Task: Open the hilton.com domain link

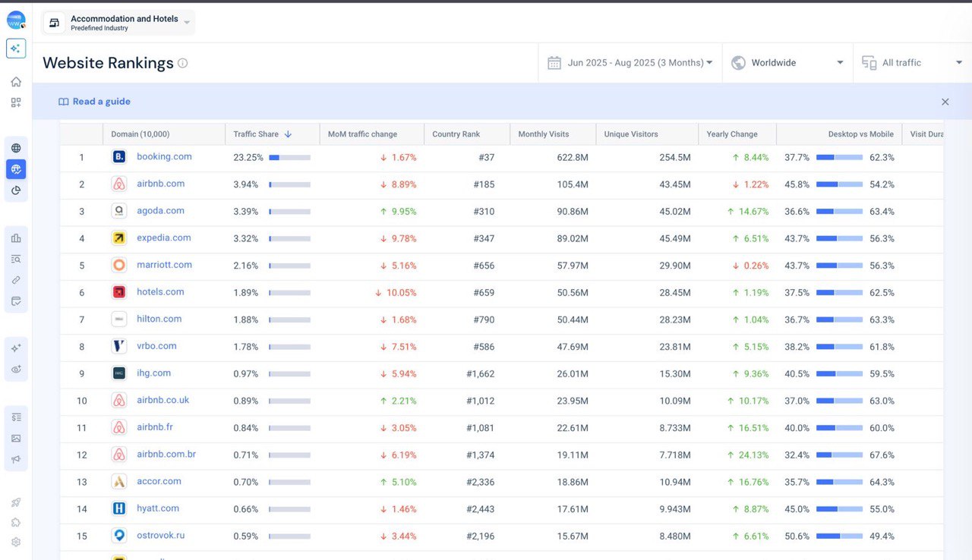Action: [x=159, y=319]
